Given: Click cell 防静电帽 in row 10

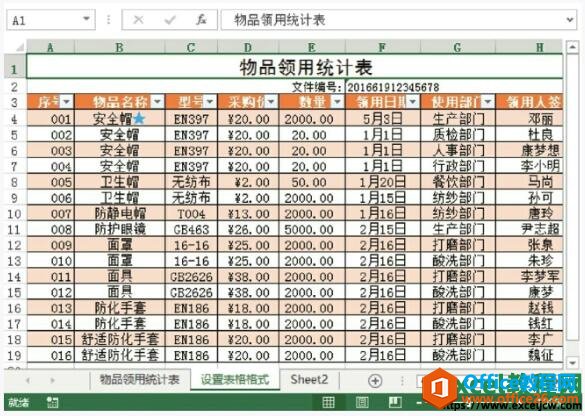Looking at the screenshot, I should pos(119,214).
